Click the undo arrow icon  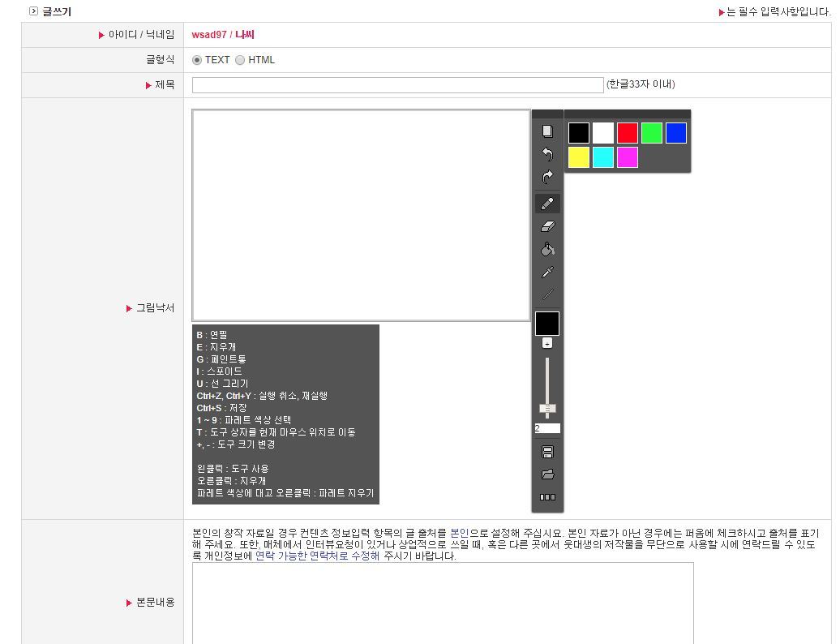547,154
